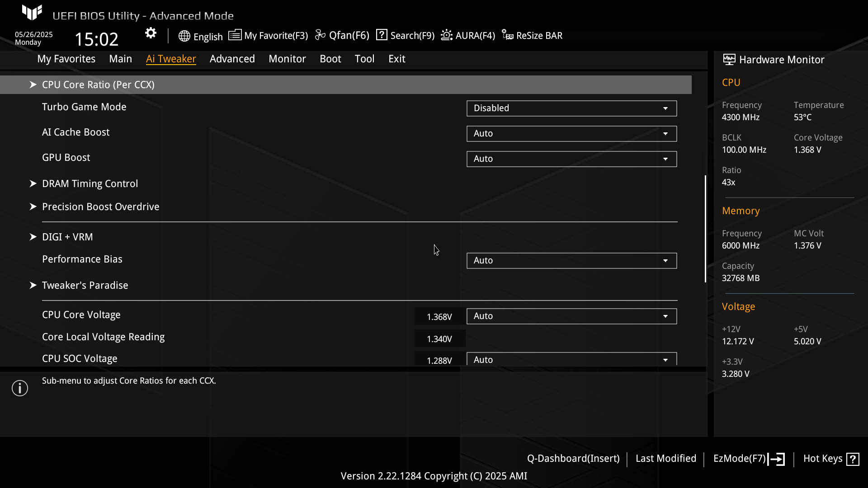Viewport: 868px width, 488px height.
Task: Click the Ratio 43x value
Action: point(728,183)
